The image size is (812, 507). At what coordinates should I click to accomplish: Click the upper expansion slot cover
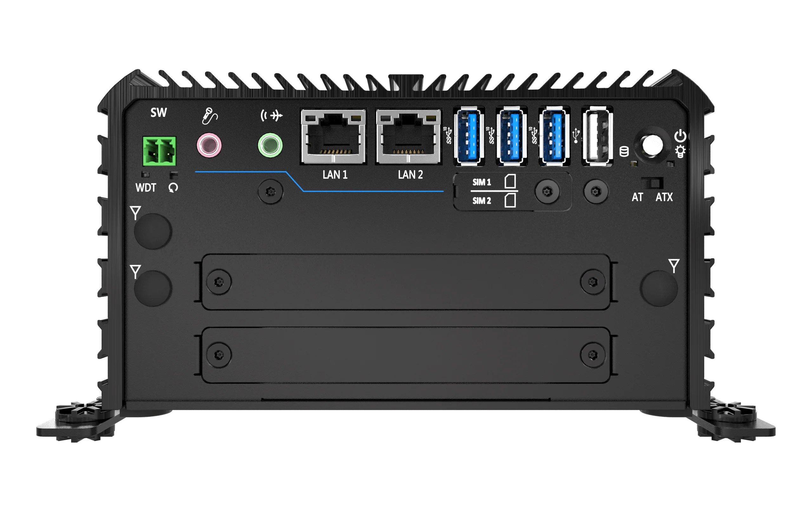[x=406, y=282]
